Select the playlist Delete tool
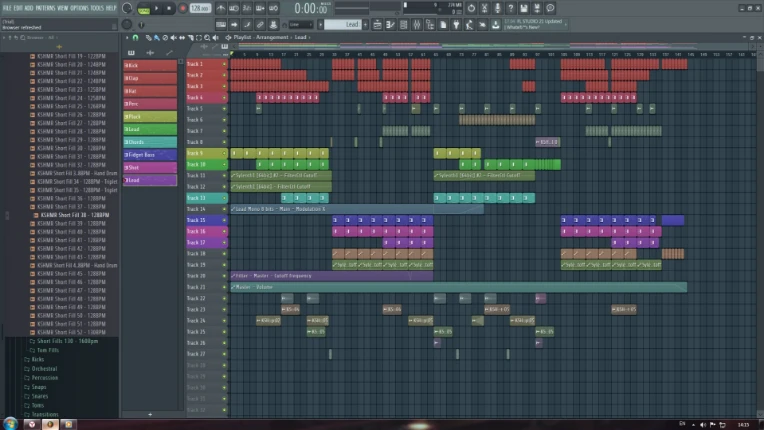 165,37
